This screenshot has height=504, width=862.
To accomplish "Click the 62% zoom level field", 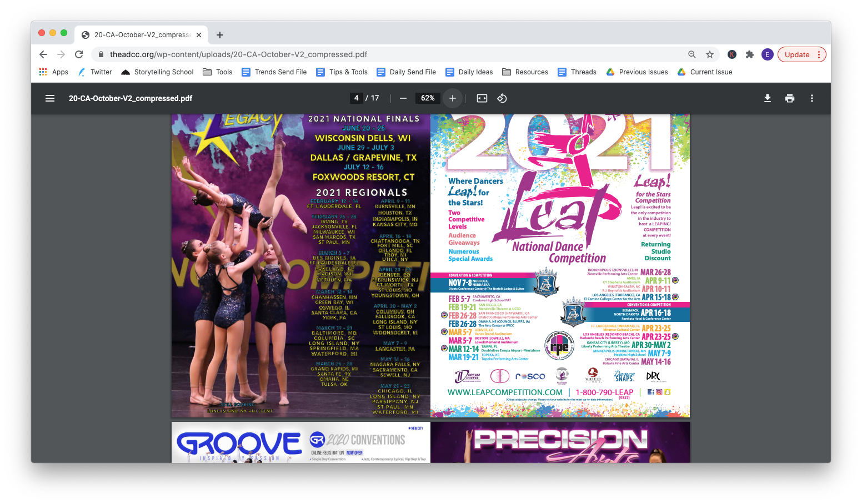I will pyautogui.click(x=428, y=98).
